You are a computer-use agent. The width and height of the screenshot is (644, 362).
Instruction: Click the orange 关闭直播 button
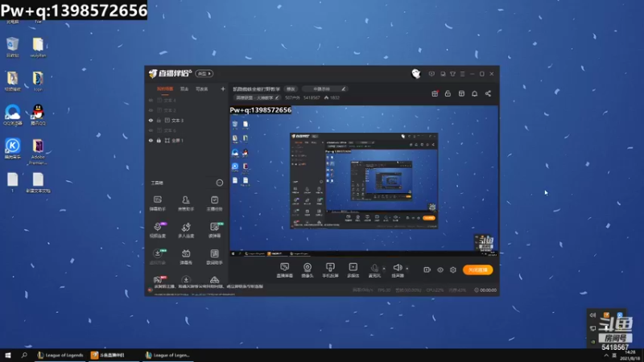pyautogui.click(x=477, y=269)
